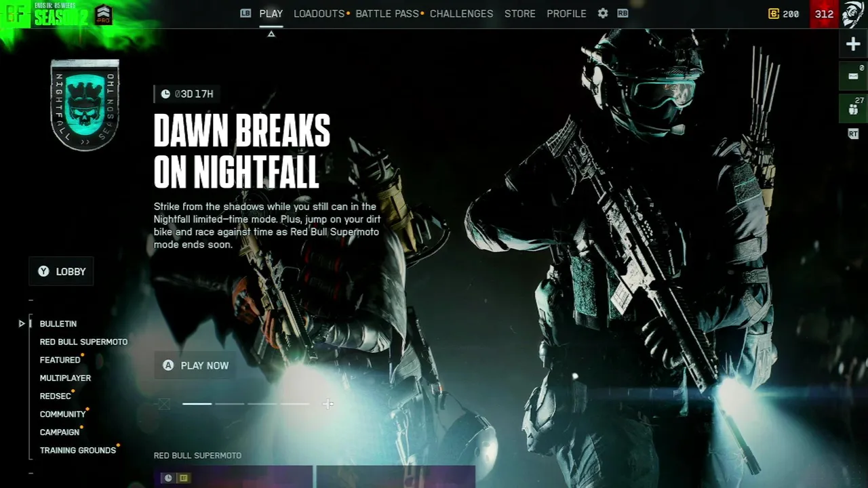Image resolution: width=868 pixels, height=488 pixels.
Task: Open the first Red Bull Supermoto card
Action: 233,477
